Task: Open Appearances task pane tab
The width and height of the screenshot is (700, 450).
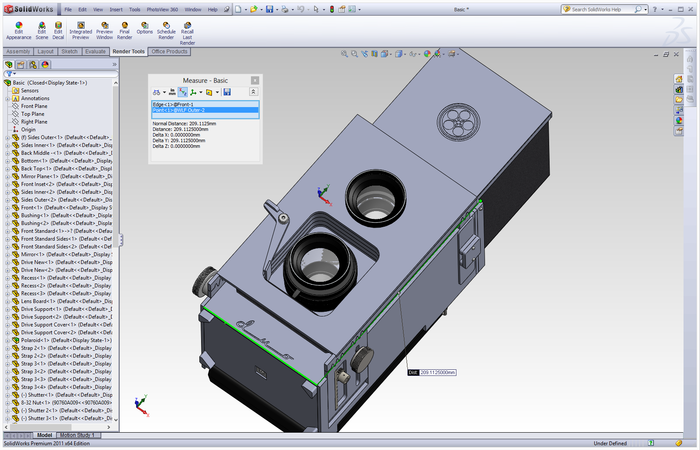Action: tap(679, 120)
